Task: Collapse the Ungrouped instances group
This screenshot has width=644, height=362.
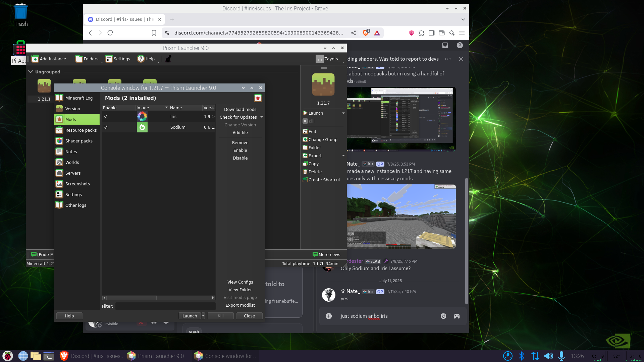Action: coord(31,72)
